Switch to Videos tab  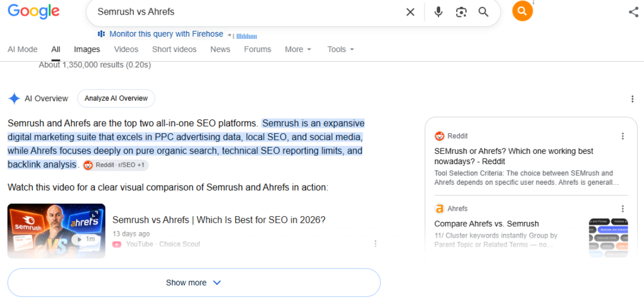(126, 50)
